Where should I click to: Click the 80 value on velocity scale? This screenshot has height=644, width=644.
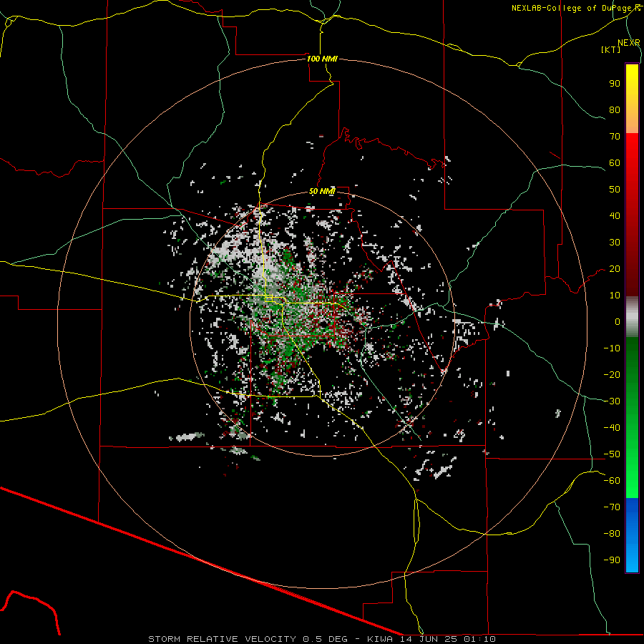[615, 109]
